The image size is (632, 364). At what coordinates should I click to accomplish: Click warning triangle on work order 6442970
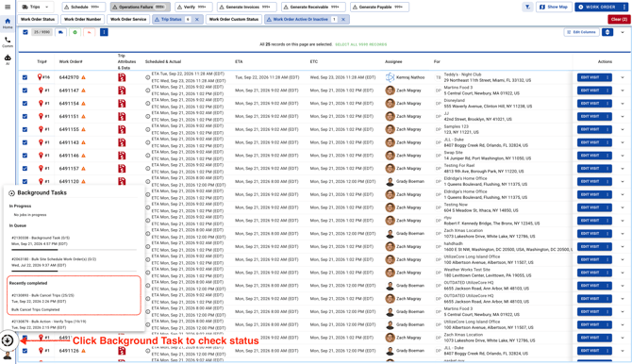(x=83, y=77)
